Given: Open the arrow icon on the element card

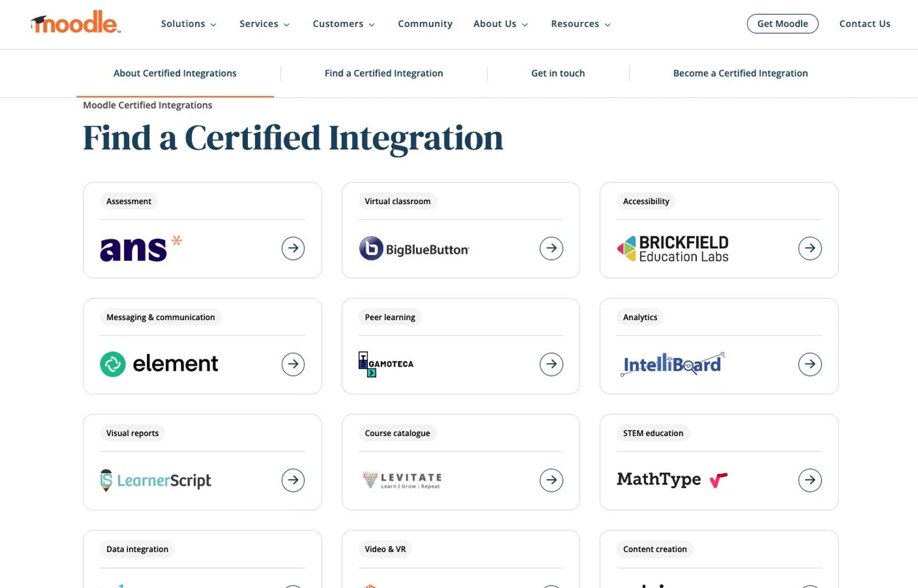Looking at the screenshot, I should [293, 364].
